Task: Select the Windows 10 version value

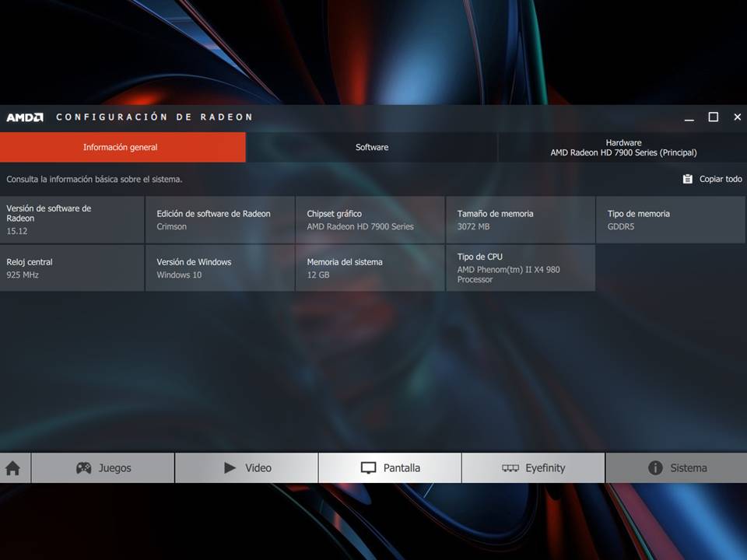Action: pos(179,275)
